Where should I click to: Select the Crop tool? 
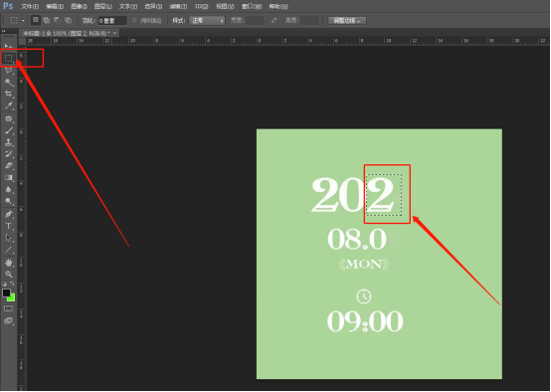[x=8, y=94]
